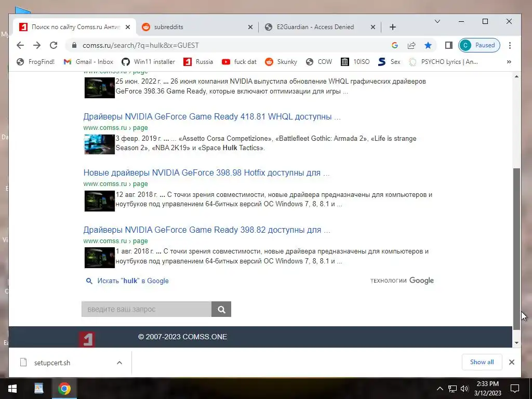Open the FrogFind! bookmark
Viewport: 532px width, 399px height.
tap(36, 62)
